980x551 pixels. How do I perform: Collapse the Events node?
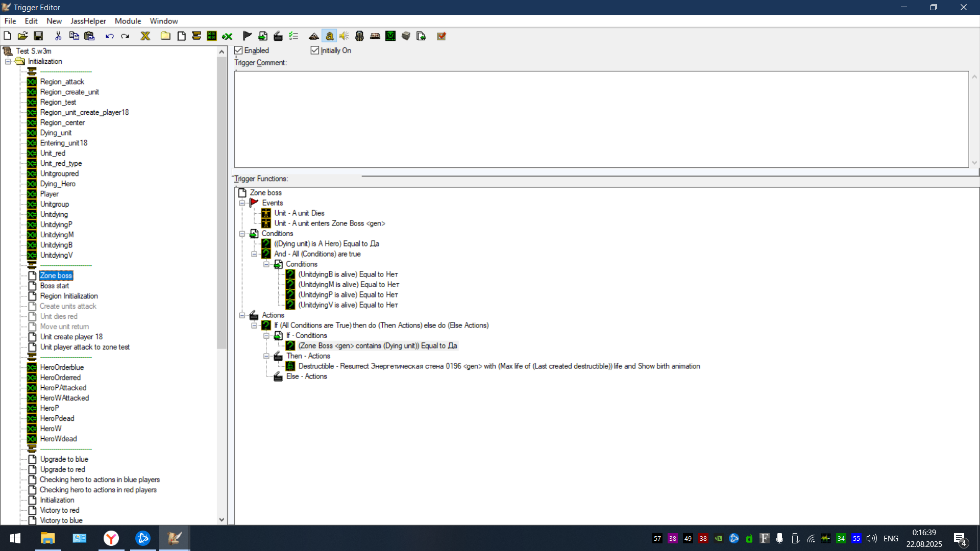(242, 203)
